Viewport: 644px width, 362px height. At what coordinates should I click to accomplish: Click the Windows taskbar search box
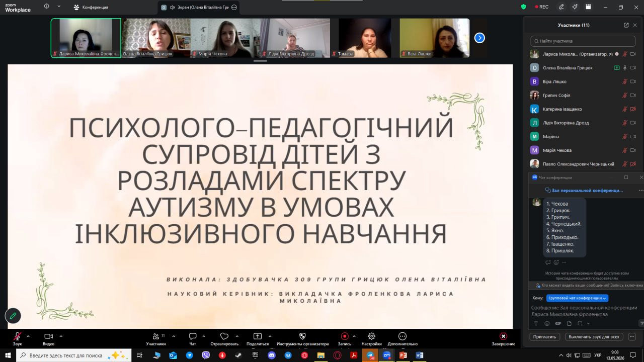(x=74, y=355)
